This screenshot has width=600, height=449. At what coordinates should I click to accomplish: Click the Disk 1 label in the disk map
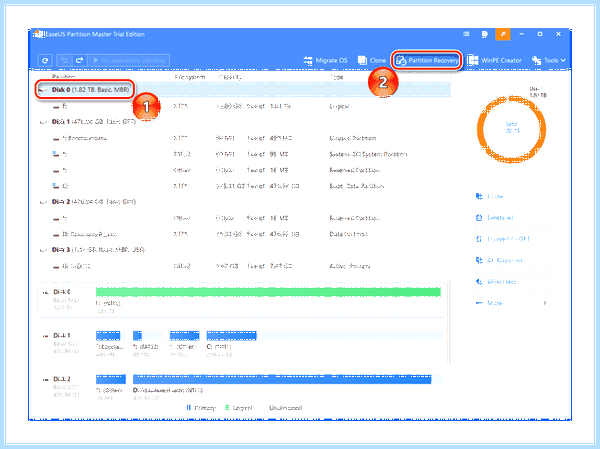coord(62,335)
